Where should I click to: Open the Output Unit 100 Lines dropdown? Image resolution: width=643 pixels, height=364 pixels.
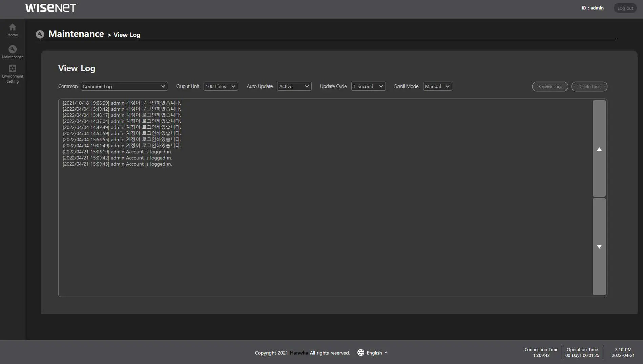click(x=221, y=86)
